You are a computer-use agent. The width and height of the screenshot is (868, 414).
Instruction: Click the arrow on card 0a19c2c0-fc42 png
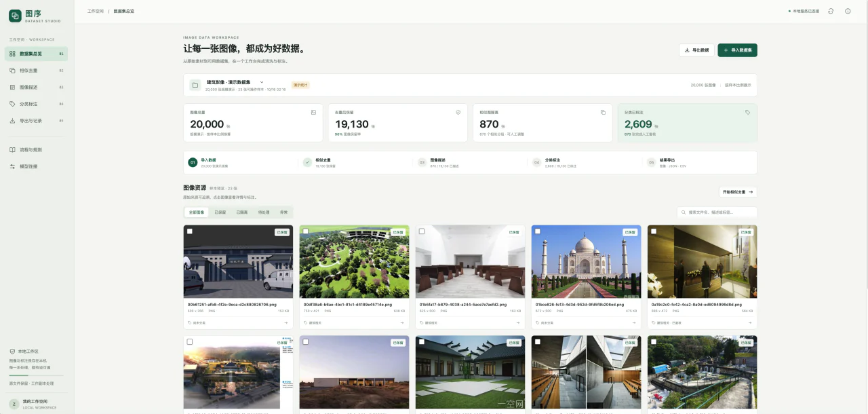(x=751, y=323)
